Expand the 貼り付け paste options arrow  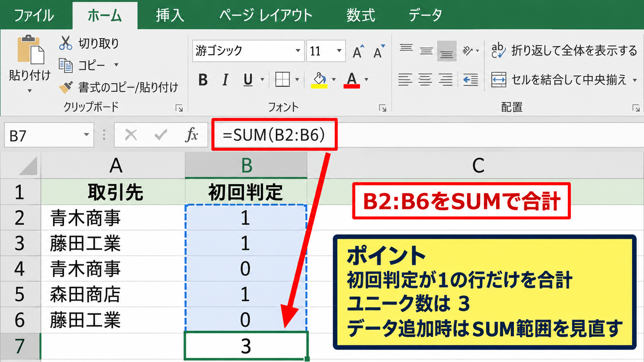[30, 91]
